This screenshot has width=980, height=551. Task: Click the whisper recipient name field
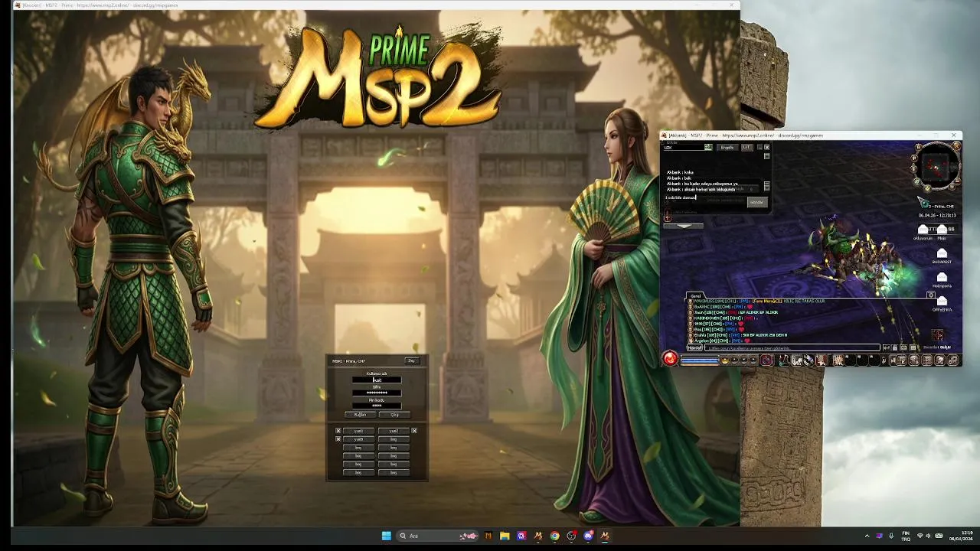(x=684, y=148)
